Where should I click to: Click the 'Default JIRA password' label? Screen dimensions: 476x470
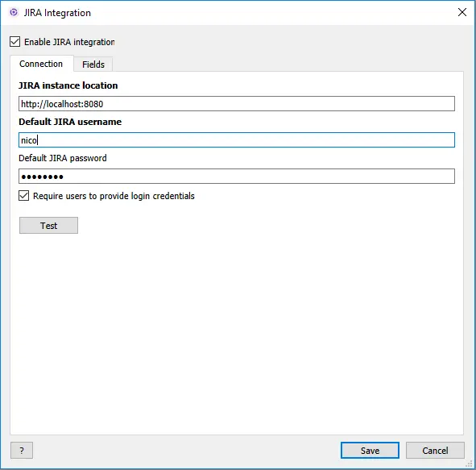point(63,158)
